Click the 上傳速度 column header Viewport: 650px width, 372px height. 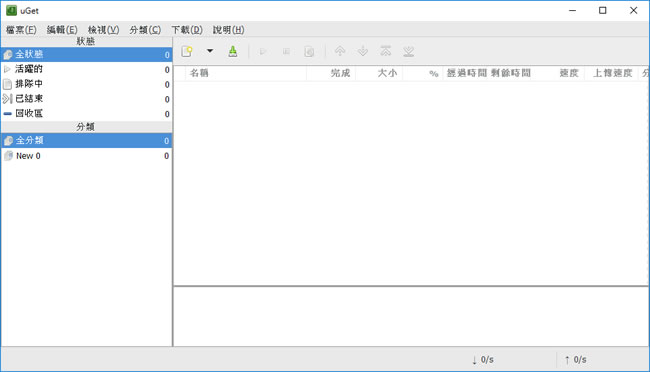611,73
